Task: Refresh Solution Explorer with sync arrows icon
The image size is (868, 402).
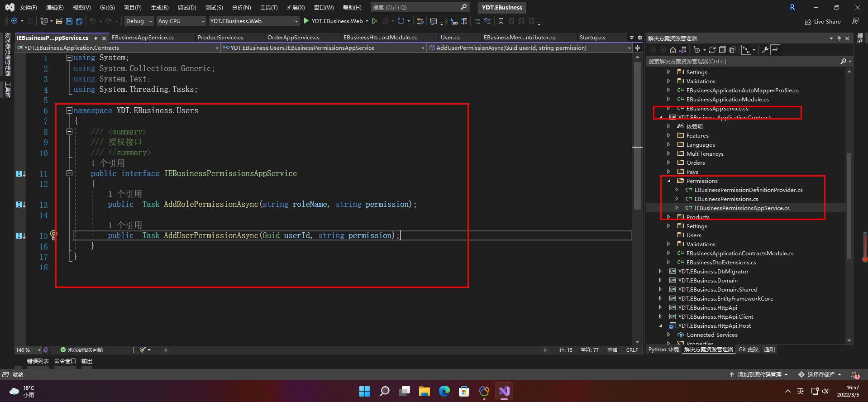Action: 712,50
